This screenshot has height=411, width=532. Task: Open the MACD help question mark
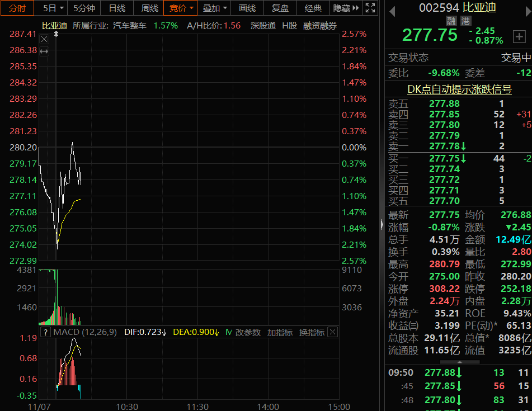(45, 332)
